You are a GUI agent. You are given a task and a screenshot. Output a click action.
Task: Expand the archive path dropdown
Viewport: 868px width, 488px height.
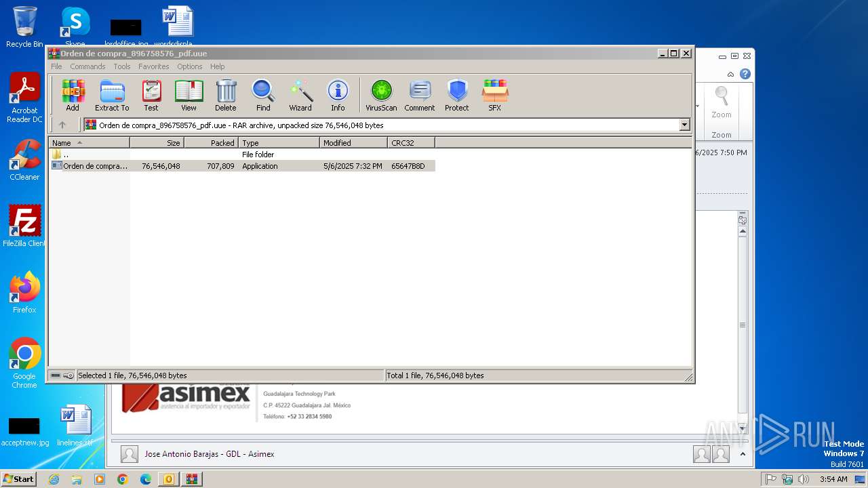[x=684, y=125]
